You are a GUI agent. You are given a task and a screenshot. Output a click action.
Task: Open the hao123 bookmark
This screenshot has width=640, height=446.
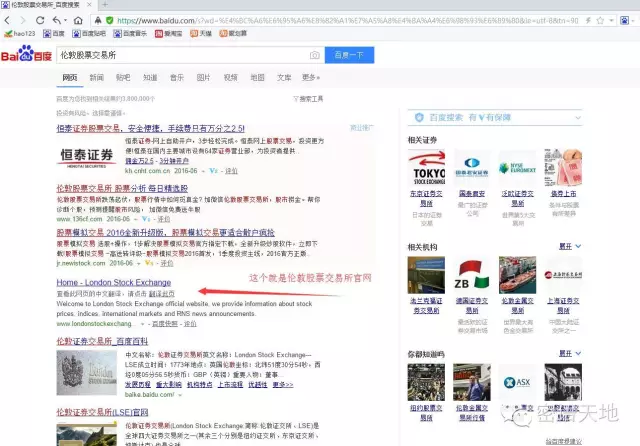coord(20,33)
